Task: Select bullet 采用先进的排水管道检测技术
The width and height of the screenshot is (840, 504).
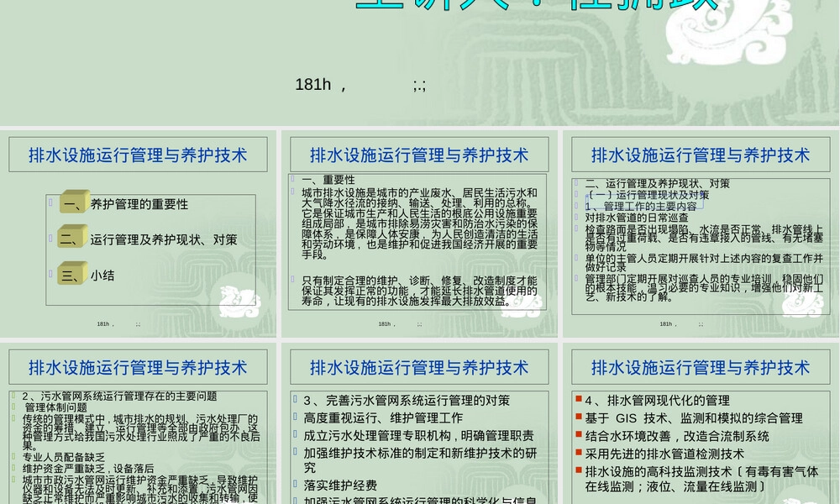Action: tap(664, 454)
